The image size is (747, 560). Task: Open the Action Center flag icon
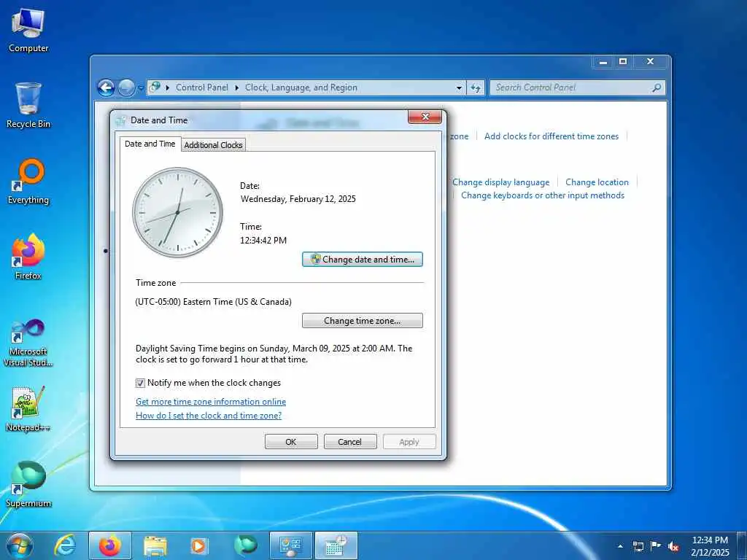click(x=656, y=546)
